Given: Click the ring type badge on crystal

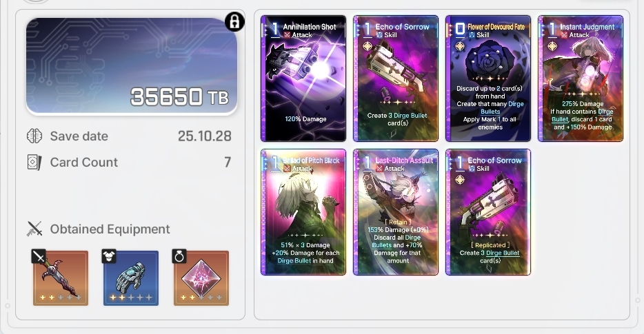Looking at the screenshot, I should pyautogui.click(x=179, y=257).
